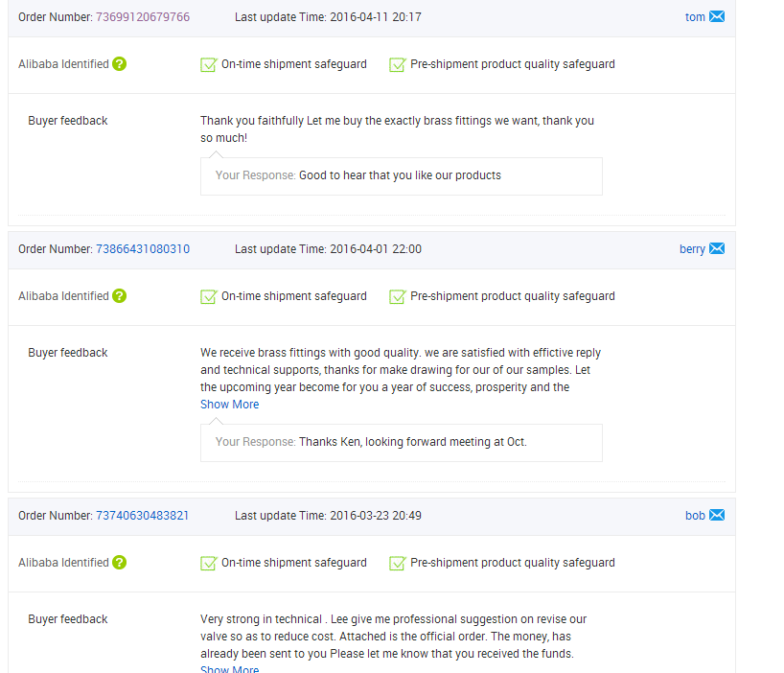Image resolution: width=784 pixels, height=673 pixels.
Task: Expand bob's feedback with Show More
Action: click(x=229, y=669)
